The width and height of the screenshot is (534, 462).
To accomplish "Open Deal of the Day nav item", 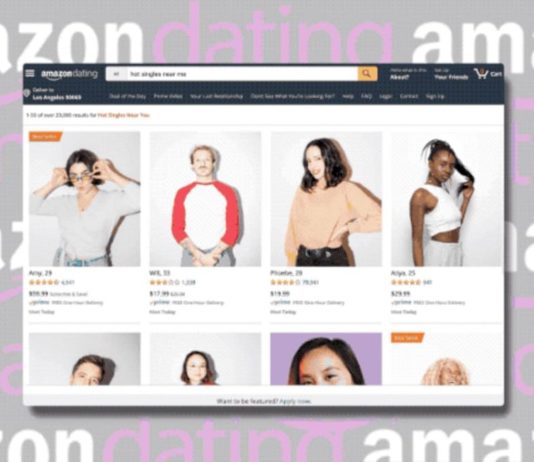I will pos(128,96).
